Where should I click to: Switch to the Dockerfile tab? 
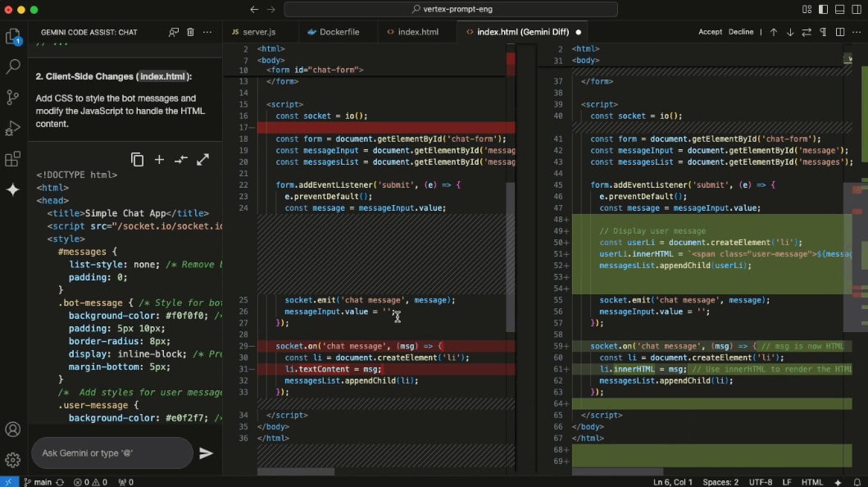click(x=334, y=32)
